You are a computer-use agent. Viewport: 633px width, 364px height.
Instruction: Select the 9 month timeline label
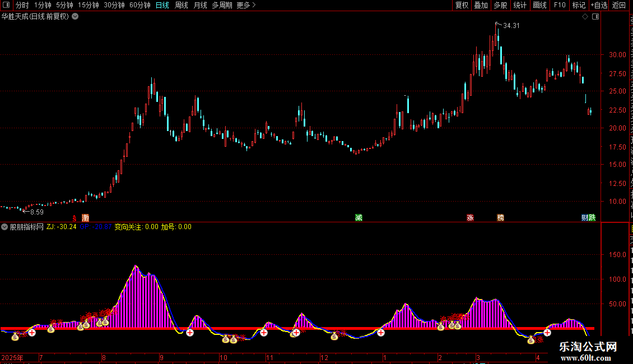161,357
